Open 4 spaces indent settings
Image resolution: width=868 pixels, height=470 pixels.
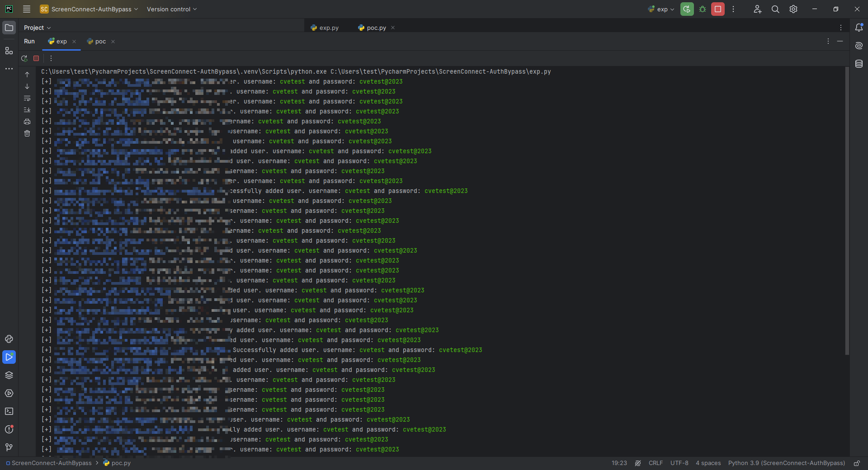tap(708, 463)
